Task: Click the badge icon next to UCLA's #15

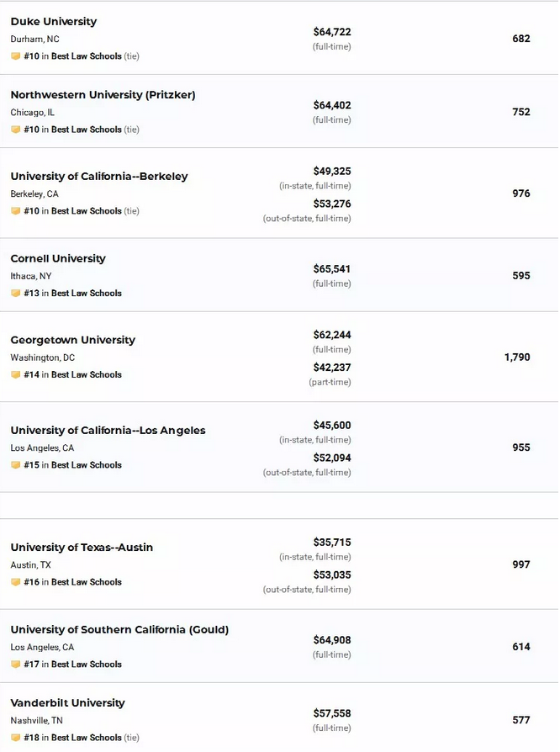Action: [x=15, y=464]
